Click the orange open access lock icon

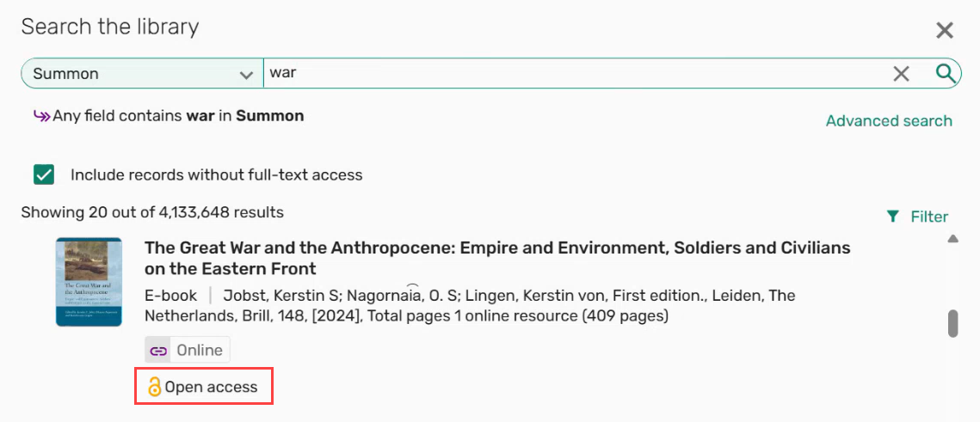click(x=154, y=387)
